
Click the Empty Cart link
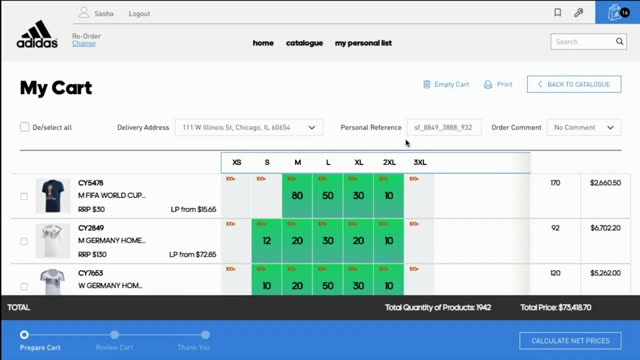pos(451,84)
